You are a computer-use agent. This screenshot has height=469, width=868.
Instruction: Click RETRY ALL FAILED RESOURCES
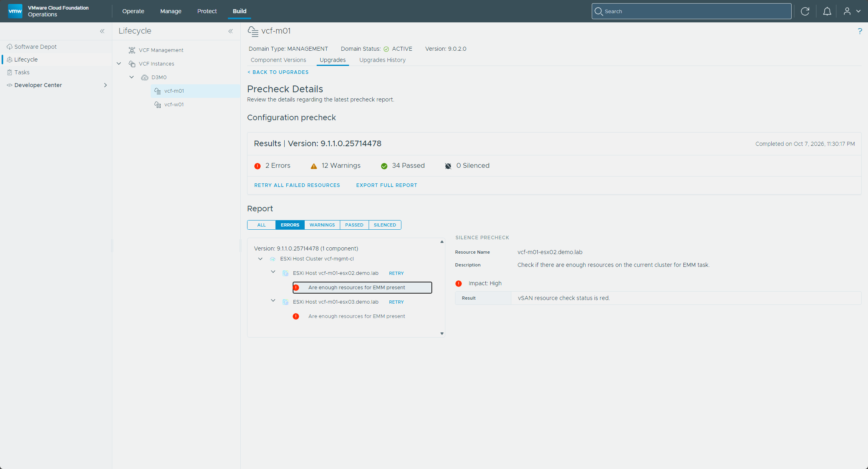click(x=297, y=185)
